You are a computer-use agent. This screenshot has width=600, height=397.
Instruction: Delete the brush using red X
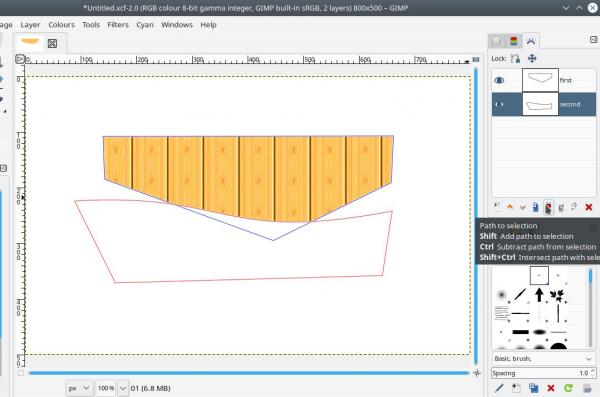click(551, 388)
